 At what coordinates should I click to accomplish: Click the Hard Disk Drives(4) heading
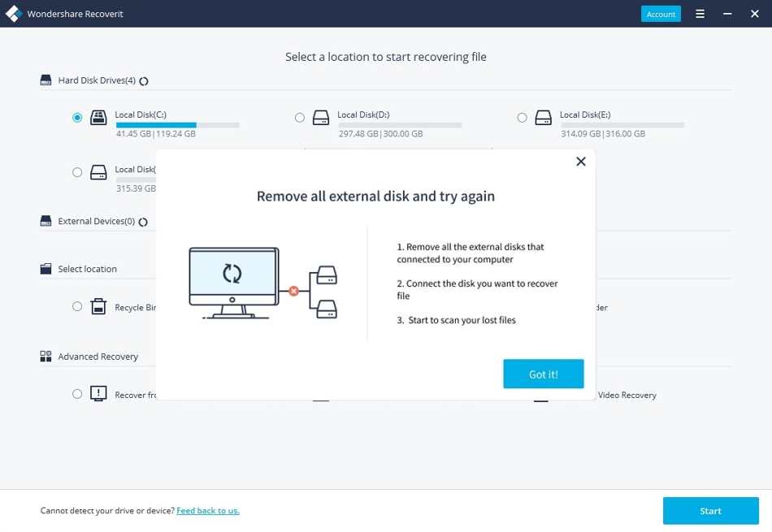tap(97, 80)
